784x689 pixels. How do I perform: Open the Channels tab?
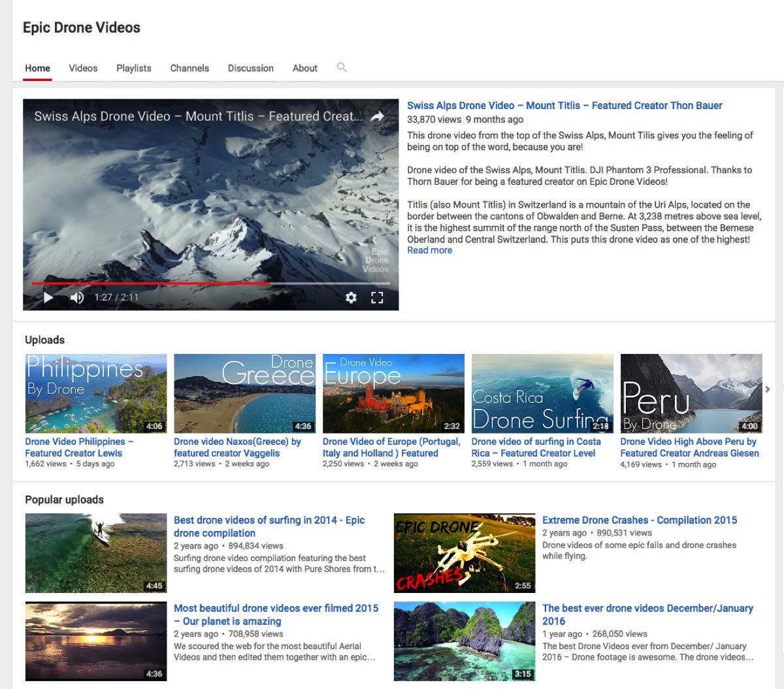pos(189,68)
